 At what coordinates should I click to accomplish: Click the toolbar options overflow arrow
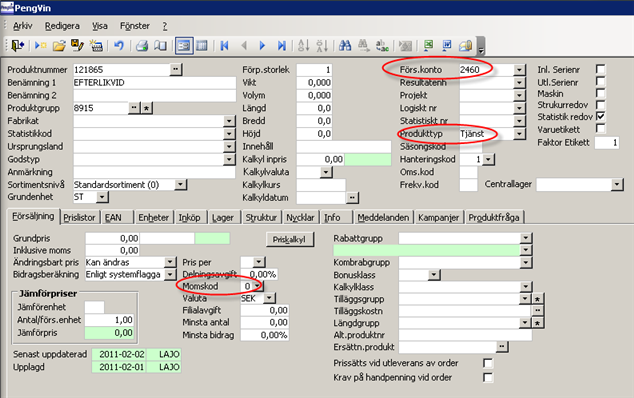(481, 46)
